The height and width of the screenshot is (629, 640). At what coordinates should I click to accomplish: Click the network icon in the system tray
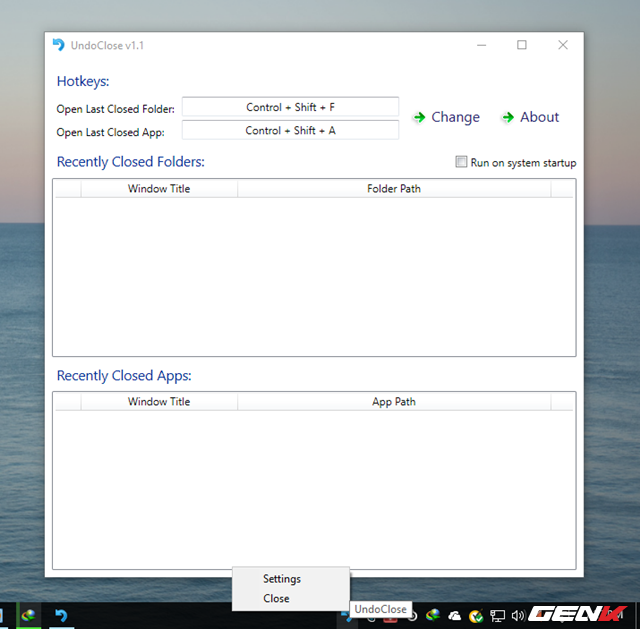(x=497, y=616)
